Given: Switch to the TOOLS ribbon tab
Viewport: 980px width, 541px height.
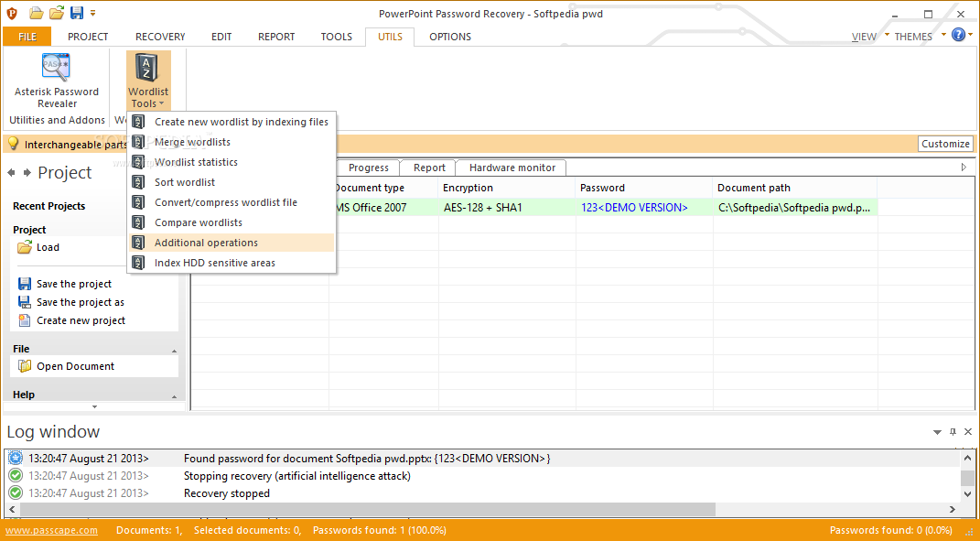Looking at the screenshot, I should click(x=336, y=37).
